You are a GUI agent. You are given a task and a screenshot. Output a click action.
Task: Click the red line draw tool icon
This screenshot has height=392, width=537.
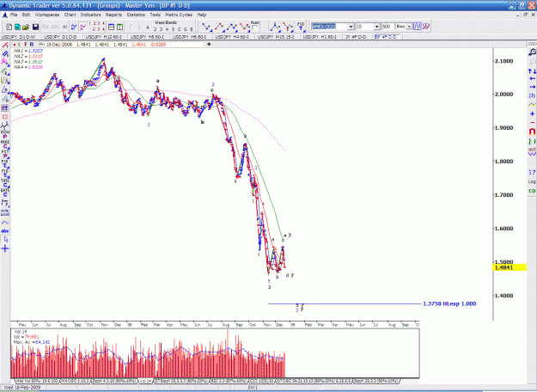[x=5, y=46]
